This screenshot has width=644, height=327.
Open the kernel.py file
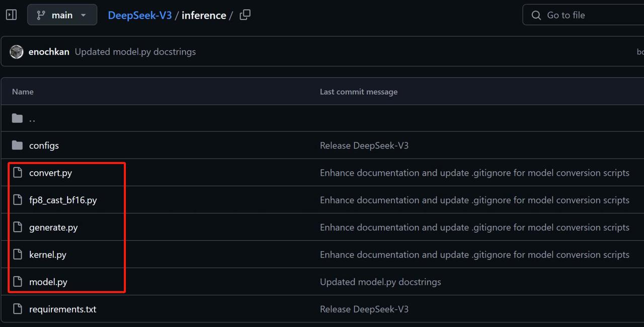pos(48,254)
